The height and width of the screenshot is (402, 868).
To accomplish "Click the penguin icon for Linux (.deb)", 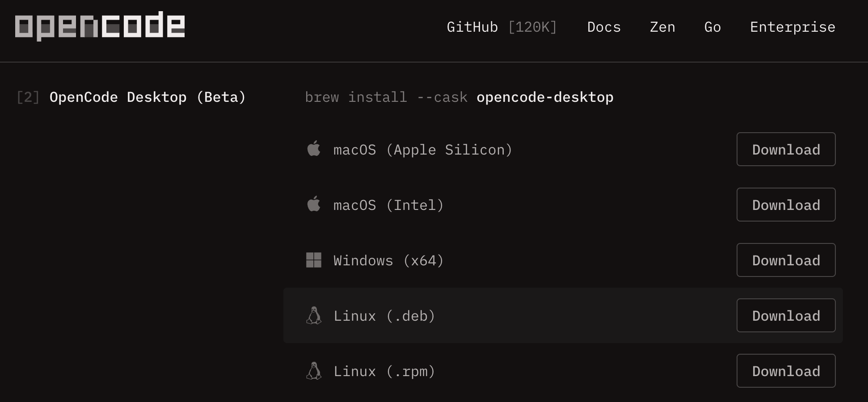I will point(314,315).
